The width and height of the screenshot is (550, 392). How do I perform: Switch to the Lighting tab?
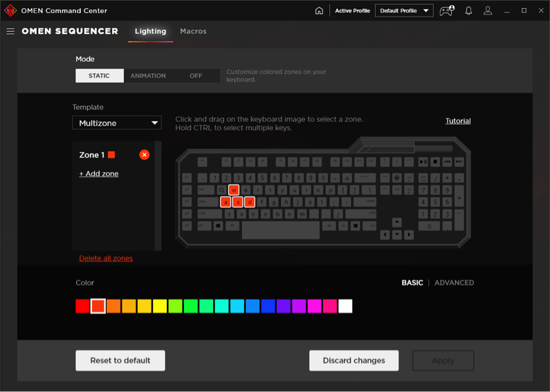coord(151,31)
